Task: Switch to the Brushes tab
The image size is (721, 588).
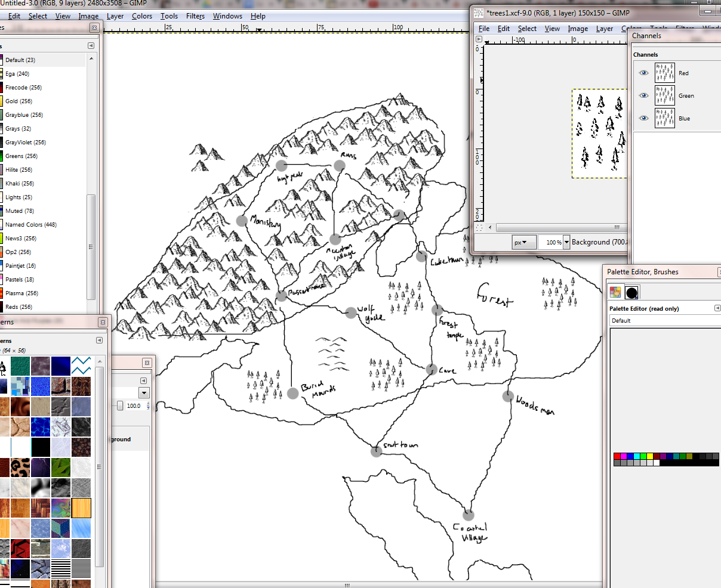Action: [x=631, y=292]
